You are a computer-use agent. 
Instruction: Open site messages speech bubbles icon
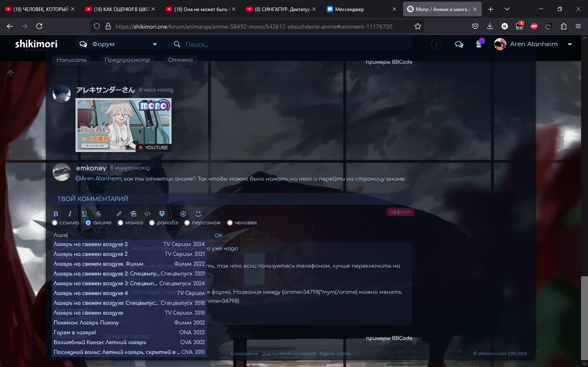point(459,44)
